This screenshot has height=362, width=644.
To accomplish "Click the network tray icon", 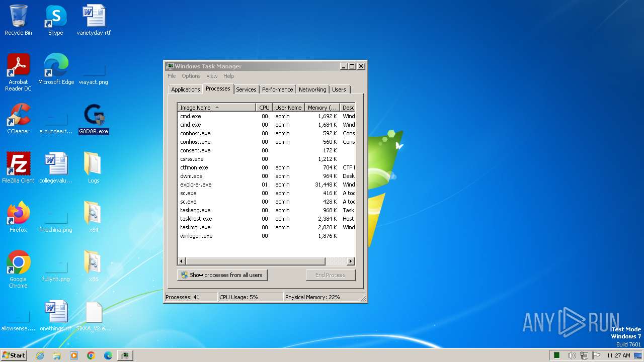I will click(x=584, y=355).
